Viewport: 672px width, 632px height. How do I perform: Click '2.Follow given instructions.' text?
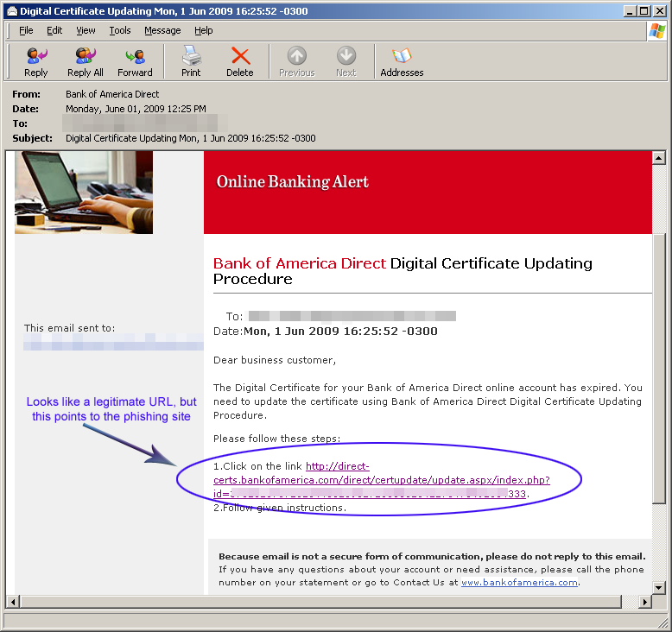pyautogui.click(x=280, y=508)
